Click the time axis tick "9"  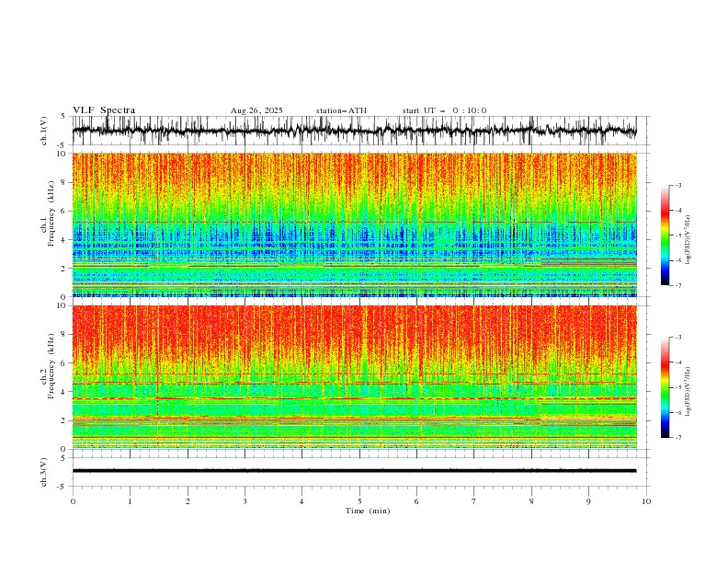(x=588, y=501)
